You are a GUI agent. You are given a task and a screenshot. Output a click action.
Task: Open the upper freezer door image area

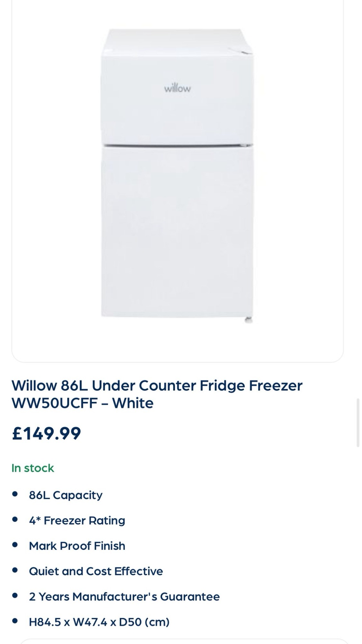tap(177, 87)
